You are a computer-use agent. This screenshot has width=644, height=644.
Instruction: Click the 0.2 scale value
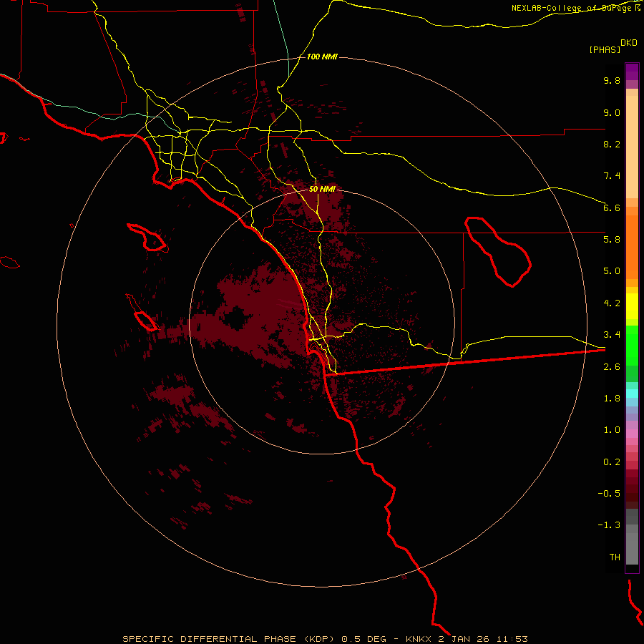[612, 462]
